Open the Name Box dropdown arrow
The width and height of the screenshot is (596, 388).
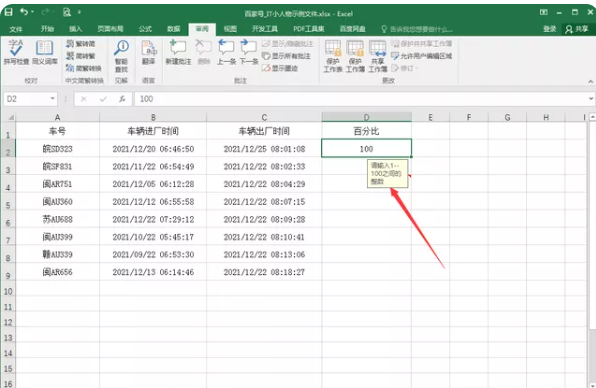pos(53,99)
